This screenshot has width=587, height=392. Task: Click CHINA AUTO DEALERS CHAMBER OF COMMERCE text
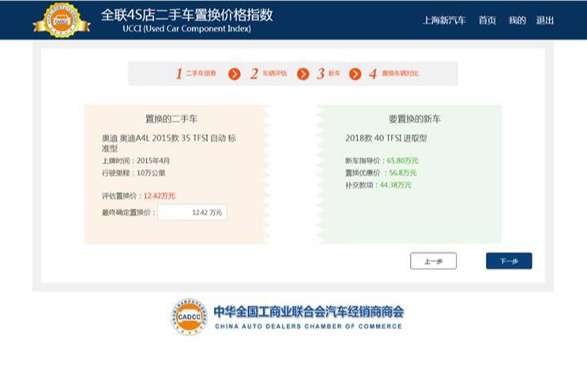point(308,326)
